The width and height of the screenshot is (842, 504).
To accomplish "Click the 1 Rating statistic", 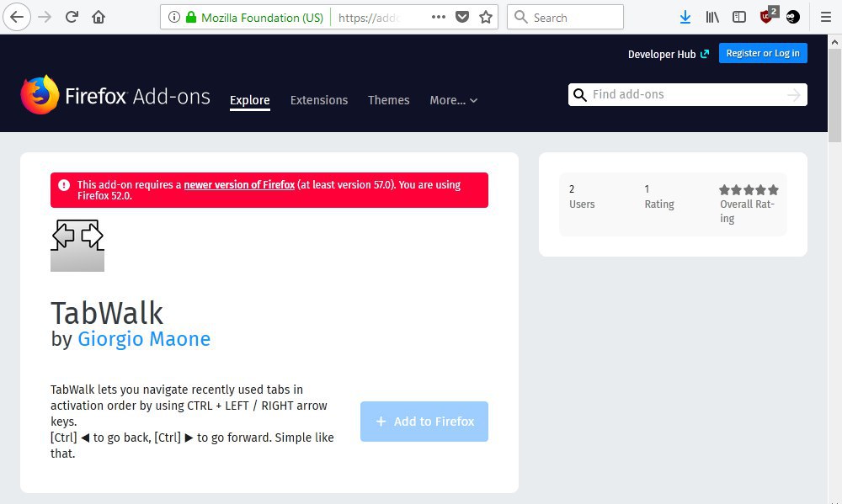I will [x=659, y=196].
